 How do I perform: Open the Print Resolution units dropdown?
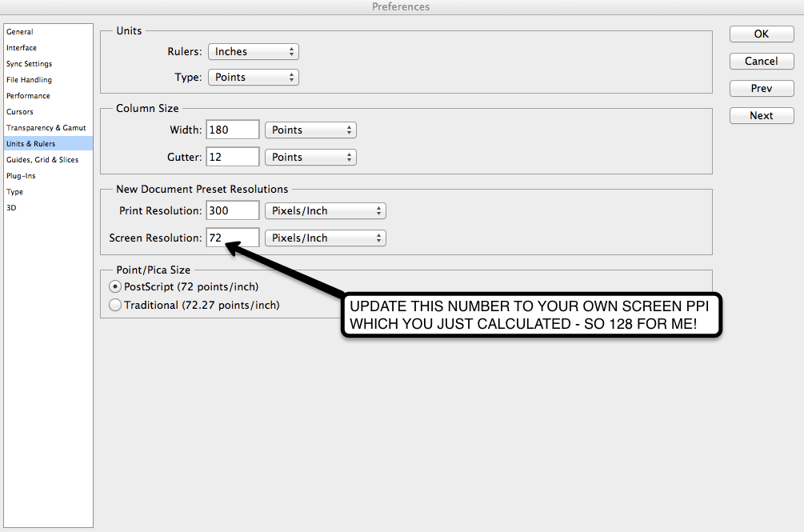[325, 210]
